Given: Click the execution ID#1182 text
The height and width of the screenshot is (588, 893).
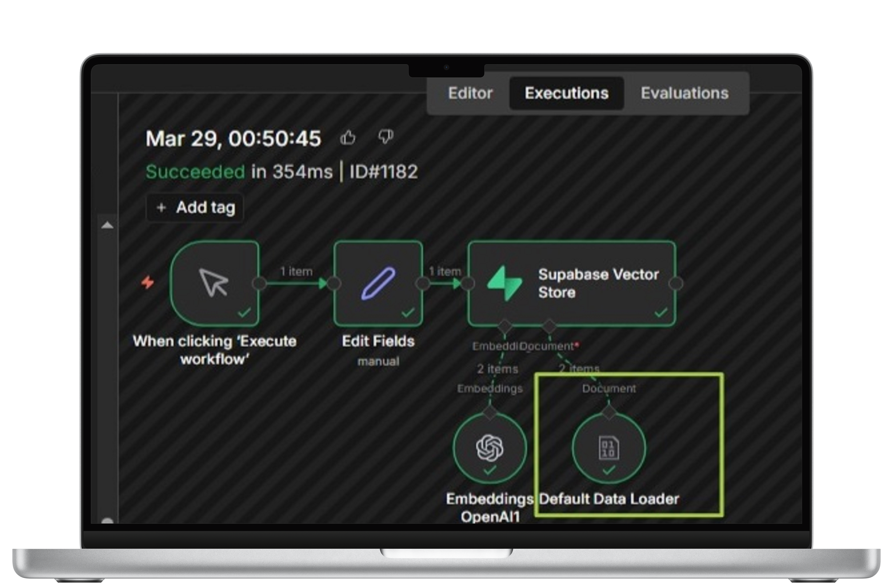Looking at the screenshot, I should (384, 172).
